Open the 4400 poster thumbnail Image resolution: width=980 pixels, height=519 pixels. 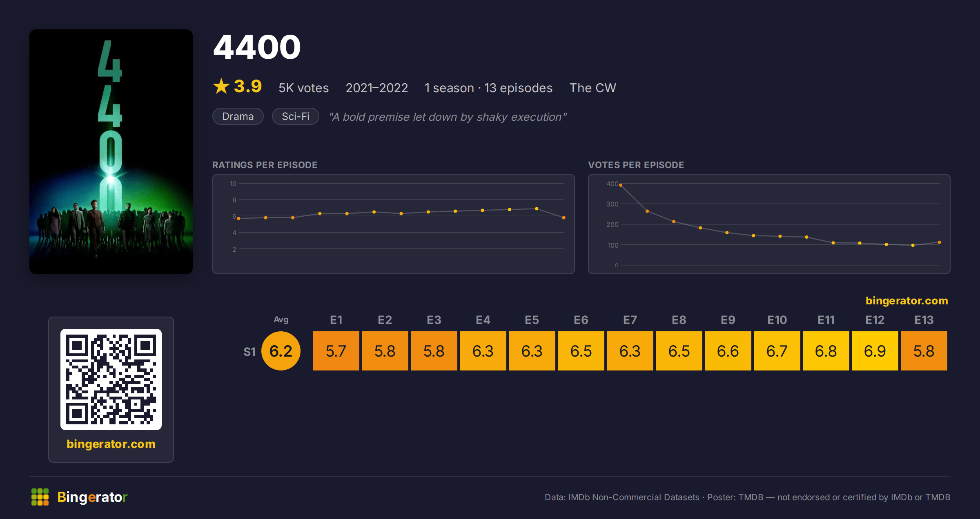(x=111, y=152)
